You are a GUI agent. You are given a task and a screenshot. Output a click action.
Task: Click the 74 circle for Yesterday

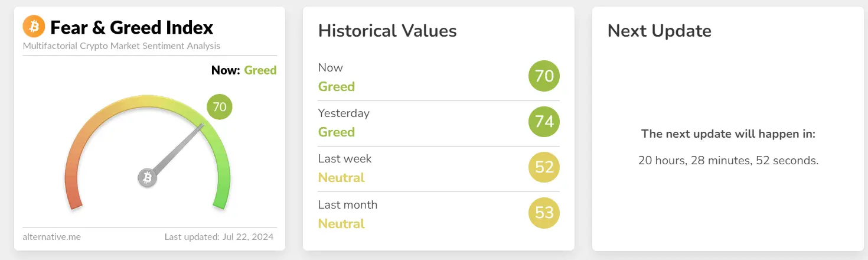[x=544, y=122]
